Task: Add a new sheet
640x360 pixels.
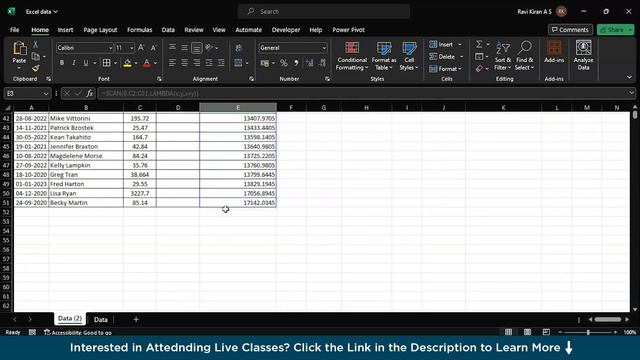Action: pos(136,320)
